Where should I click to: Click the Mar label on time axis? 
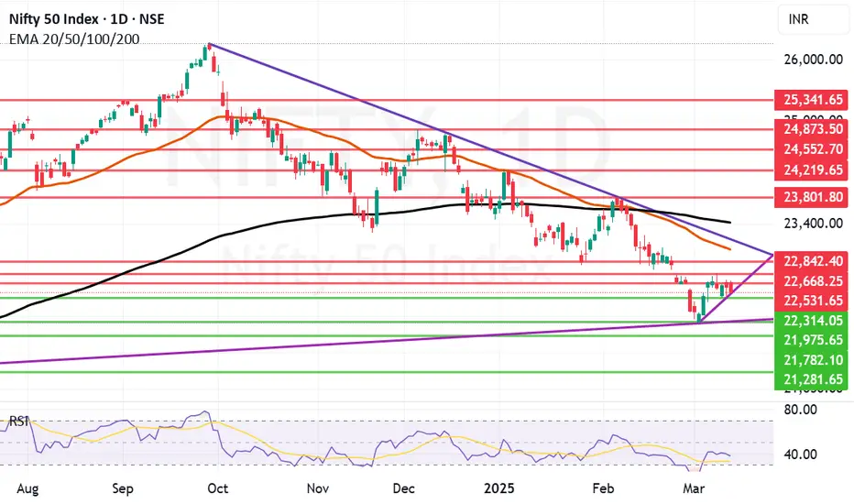(x=694, y=488)
